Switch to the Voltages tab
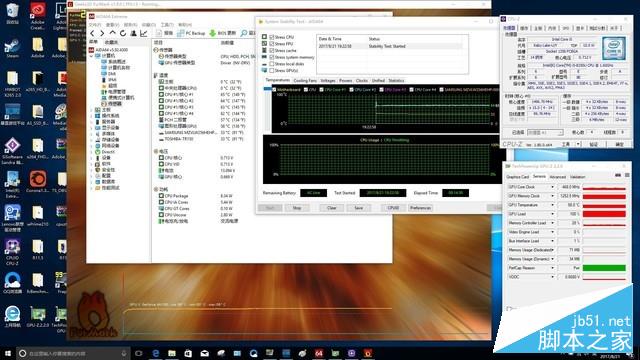The width and height of the screenshot is (640, 360). click(x=328, y=80)
